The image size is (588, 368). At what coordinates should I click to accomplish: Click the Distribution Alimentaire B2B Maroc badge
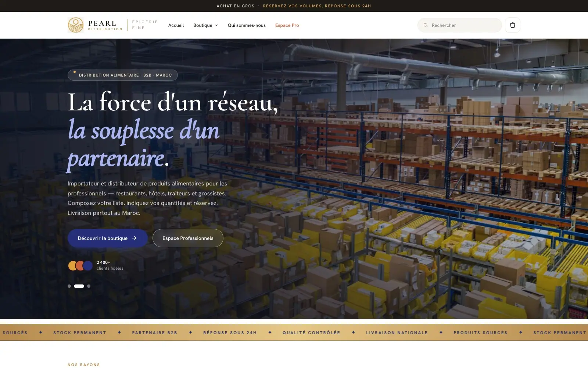(x=123, y=75)
